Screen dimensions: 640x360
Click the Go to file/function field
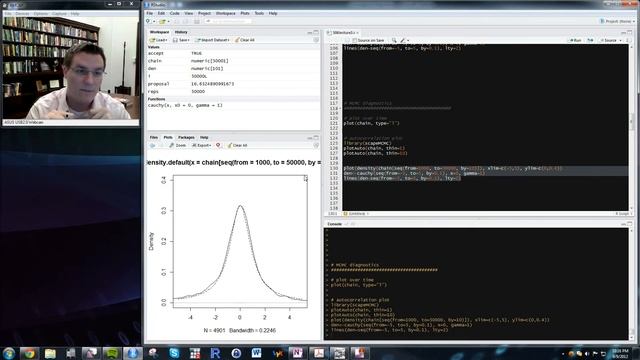tap(228, 21)
